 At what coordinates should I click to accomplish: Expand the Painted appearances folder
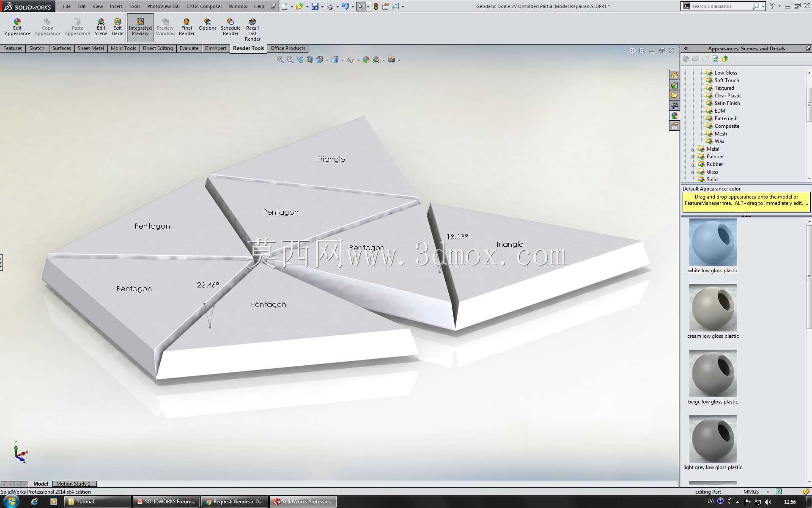(x=693, y=157)
